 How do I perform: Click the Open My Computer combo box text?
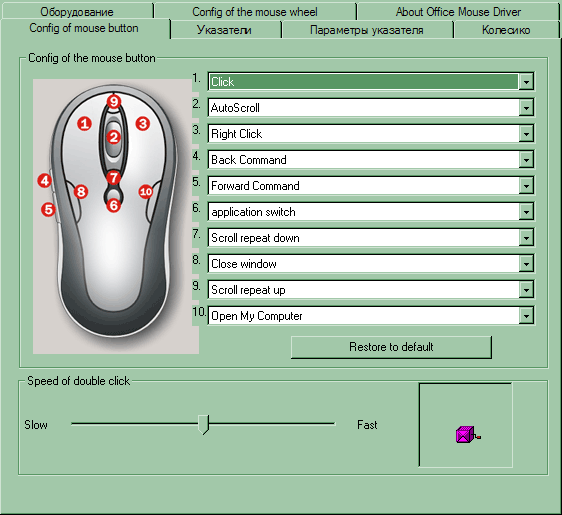[257, 316]
